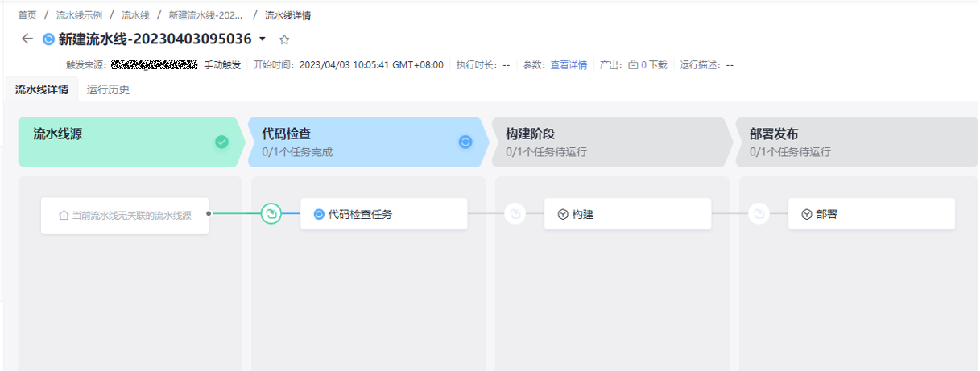Image resolution: width=980 pixels, height=371 pixels.
Task: Click the gray stage entry icon before 构建
Action: 515,214
